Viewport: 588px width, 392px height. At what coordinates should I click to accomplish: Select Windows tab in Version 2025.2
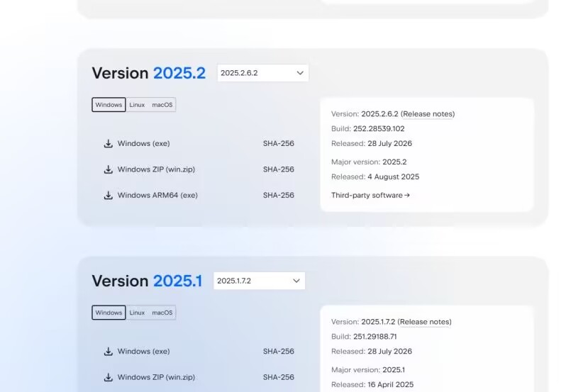pyautogui.click(x=109, y=105)
